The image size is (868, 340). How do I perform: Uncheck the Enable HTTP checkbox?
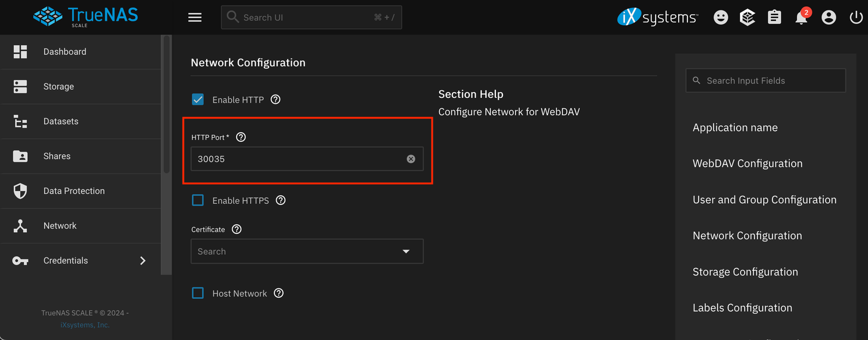(198, 100)
